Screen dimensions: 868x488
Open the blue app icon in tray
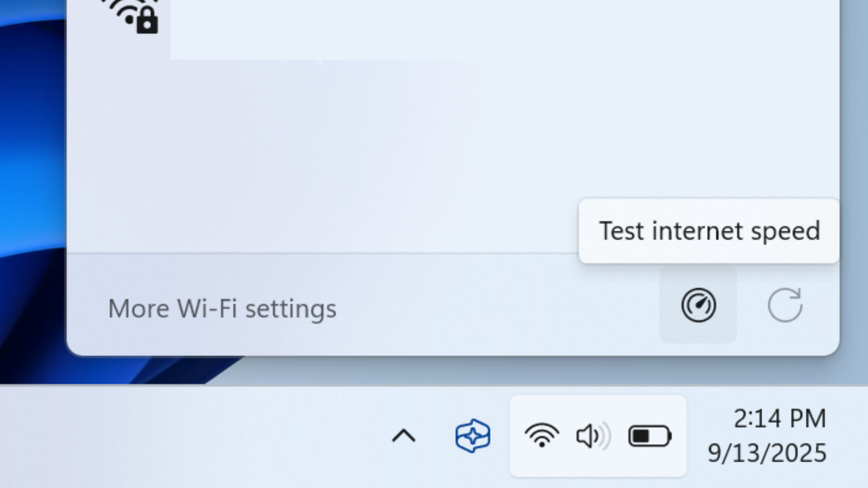472,436
